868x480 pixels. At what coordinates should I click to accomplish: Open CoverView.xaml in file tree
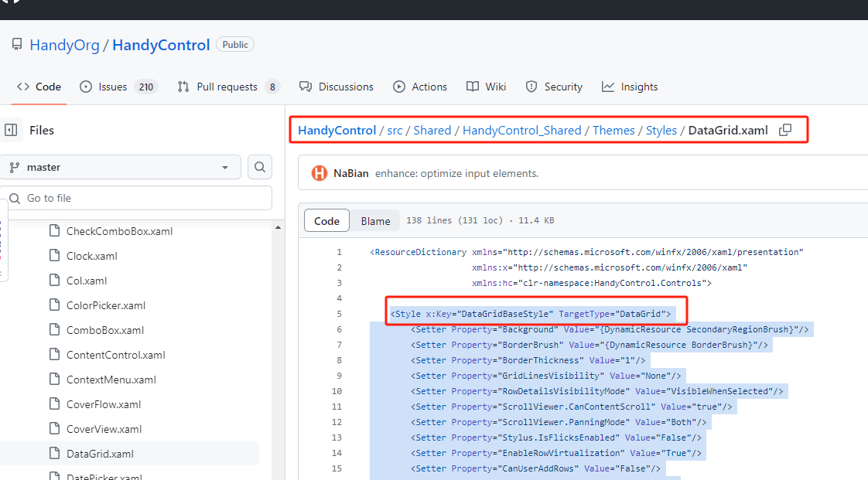104,429
